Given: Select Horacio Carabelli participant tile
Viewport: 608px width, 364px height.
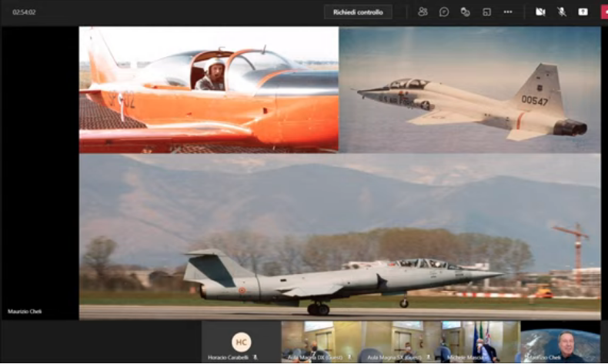Looking at the screenshot, I should point(241,342).
